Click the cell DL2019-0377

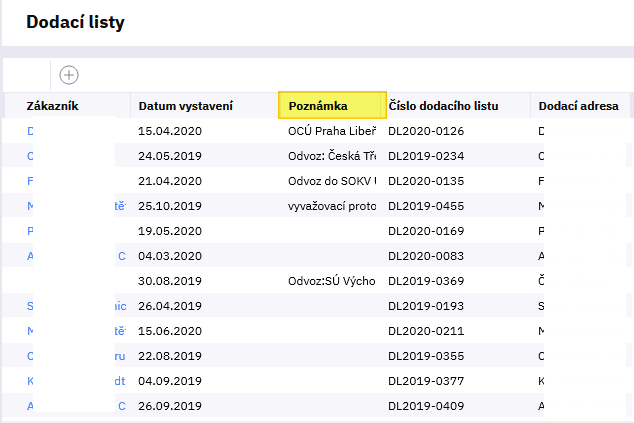click(x=426, y=381)
